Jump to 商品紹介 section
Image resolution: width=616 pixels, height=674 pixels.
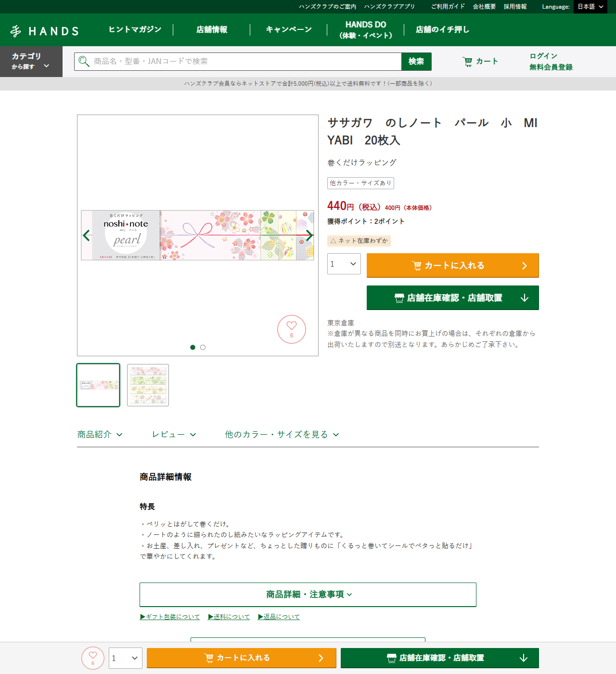(x=100, y=434)
